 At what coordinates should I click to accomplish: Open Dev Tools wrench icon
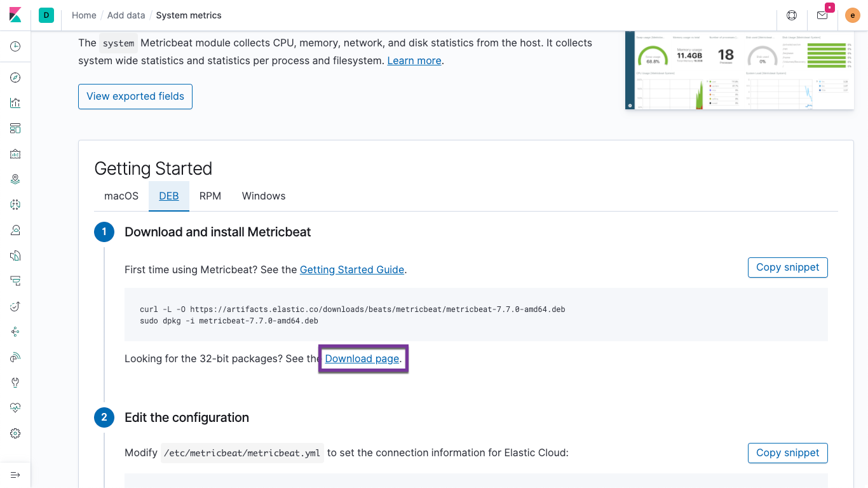coord(15,383)
